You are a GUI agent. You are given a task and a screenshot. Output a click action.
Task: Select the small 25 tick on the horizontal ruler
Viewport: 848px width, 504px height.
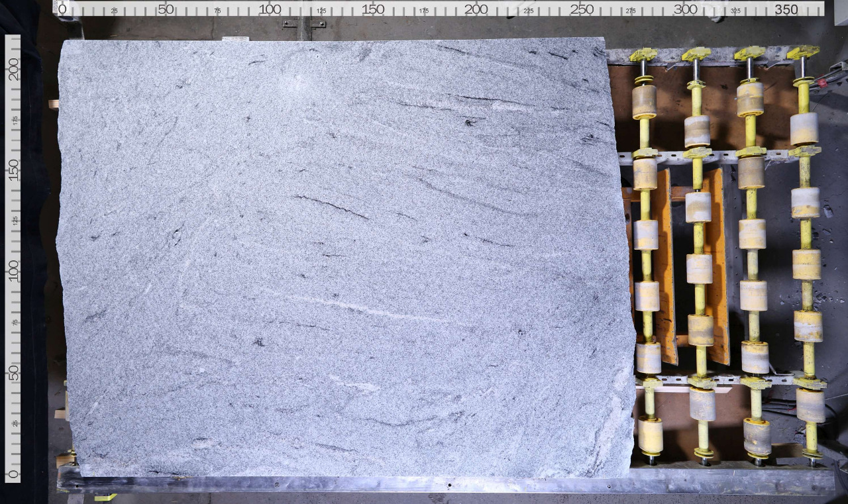pyautogui.click(x=114, y=11)
